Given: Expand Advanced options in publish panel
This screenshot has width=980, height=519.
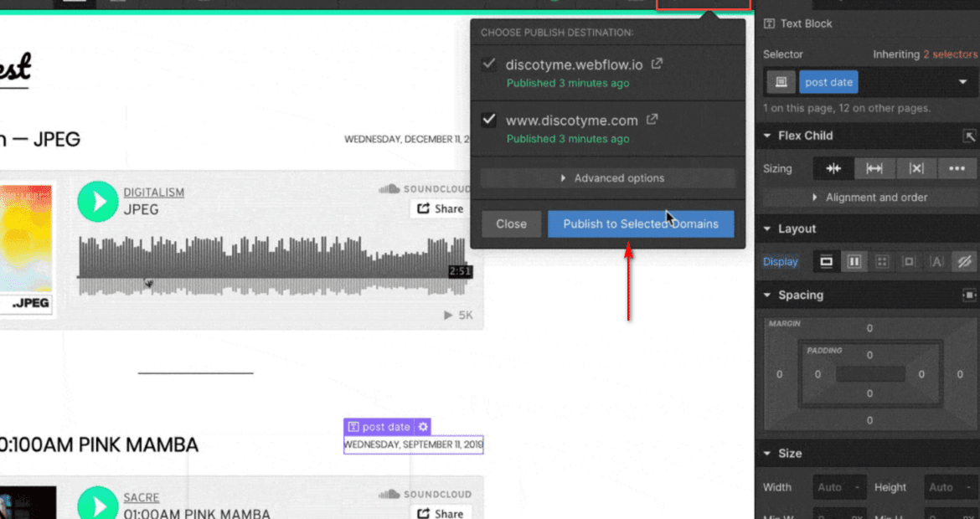Looking at the screenshot, I should pyautogui.click(x=607, y=178).
